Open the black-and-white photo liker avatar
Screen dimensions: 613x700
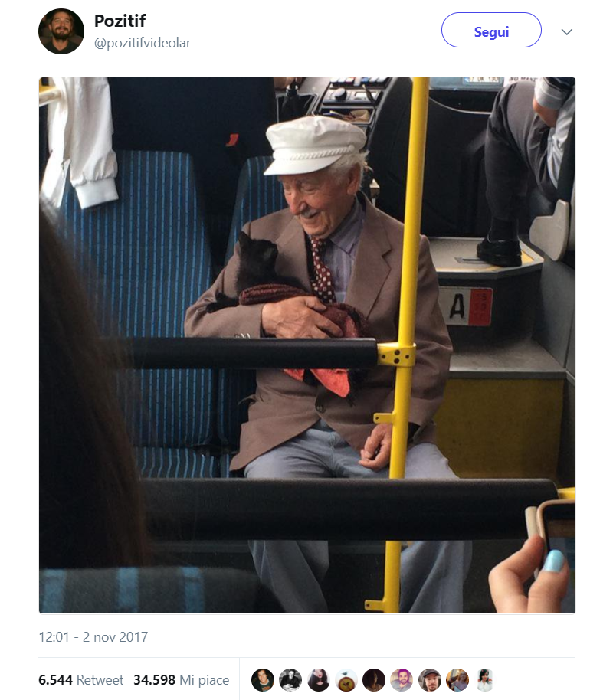click(x=290, y=680)
